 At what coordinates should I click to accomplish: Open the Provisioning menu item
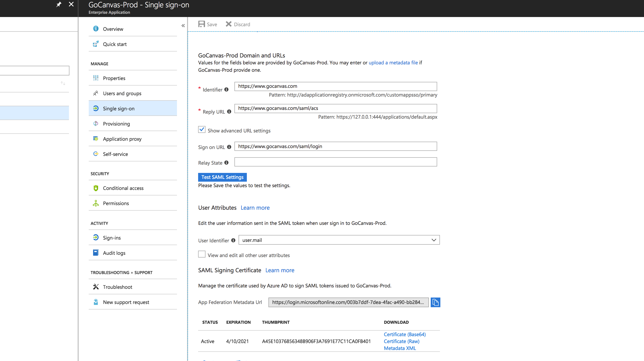point(133,123)
